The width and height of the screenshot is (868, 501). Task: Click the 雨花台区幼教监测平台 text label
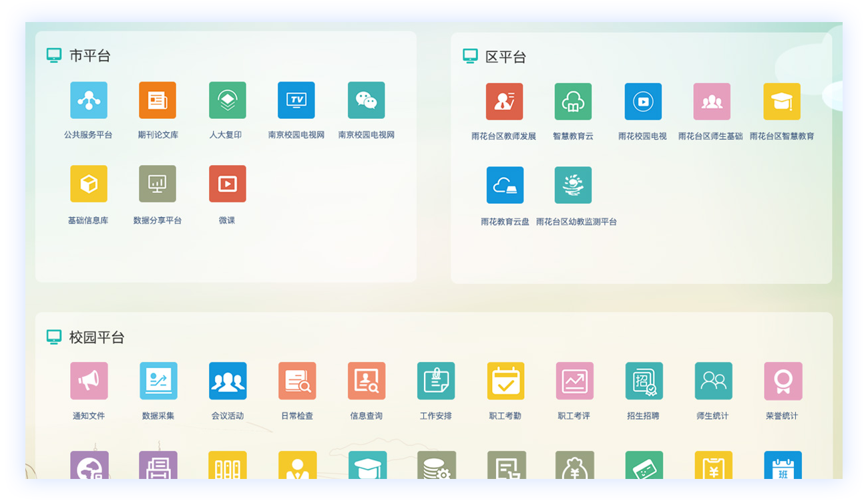[x=576, y=222]
